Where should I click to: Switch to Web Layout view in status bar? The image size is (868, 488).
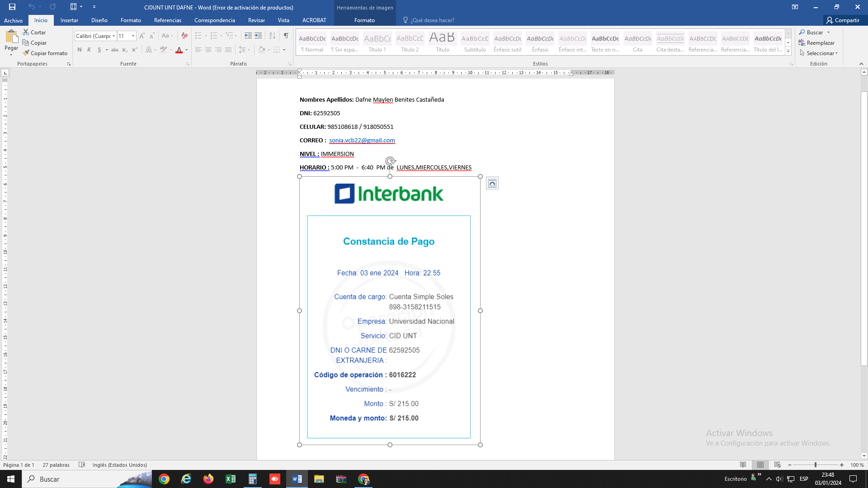(778, 465)
